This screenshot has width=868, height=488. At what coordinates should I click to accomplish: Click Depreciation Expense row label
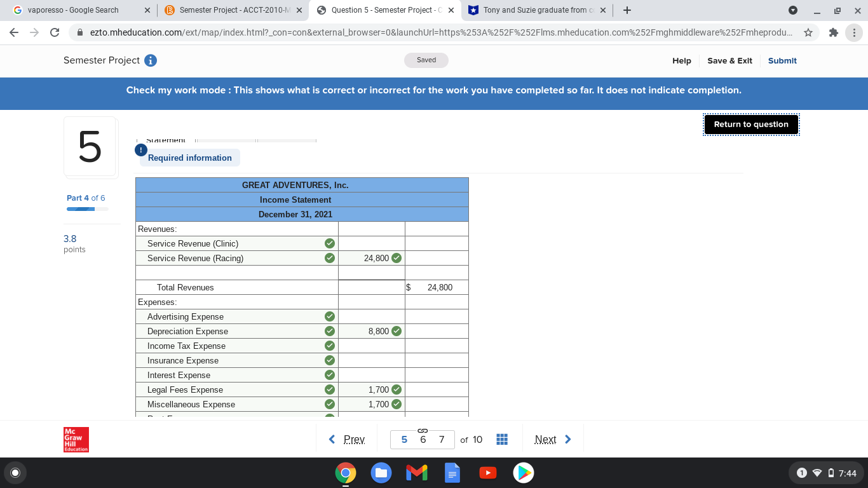click(x=187, y=331)
